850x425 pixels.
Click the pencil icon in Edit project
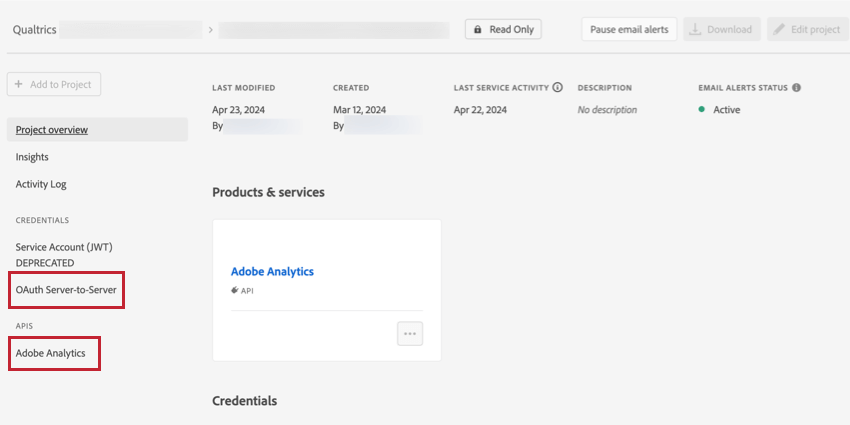pyautogui.click(x=779, y=30)
